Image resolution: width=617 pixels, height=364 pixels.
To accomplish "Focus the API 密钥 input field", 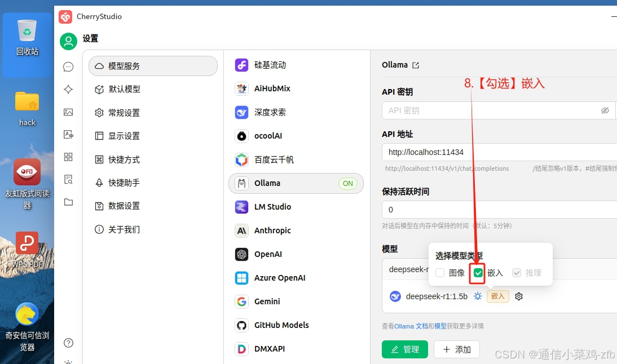I will [498, 110].
